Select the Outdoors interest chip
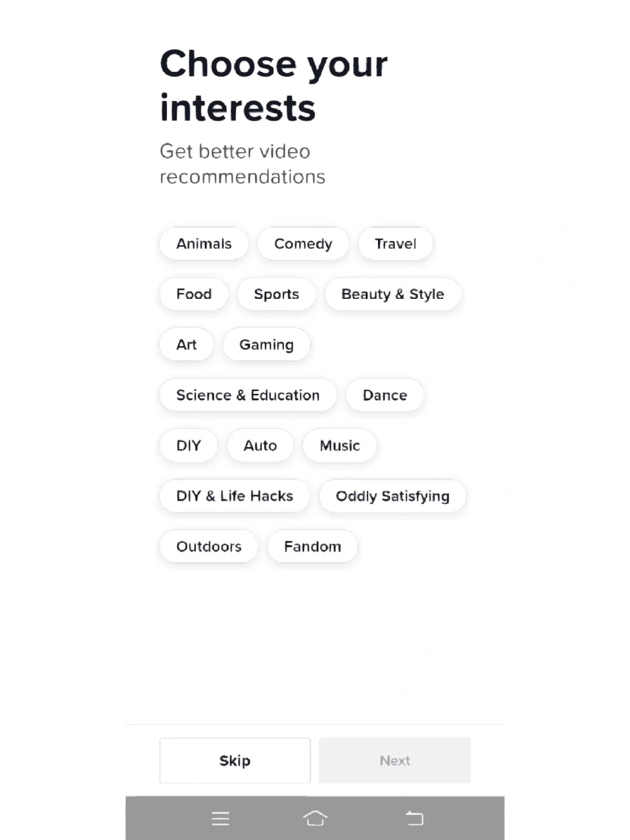Image resolution: width=630 pixels, height=840 pixels. 209,547
